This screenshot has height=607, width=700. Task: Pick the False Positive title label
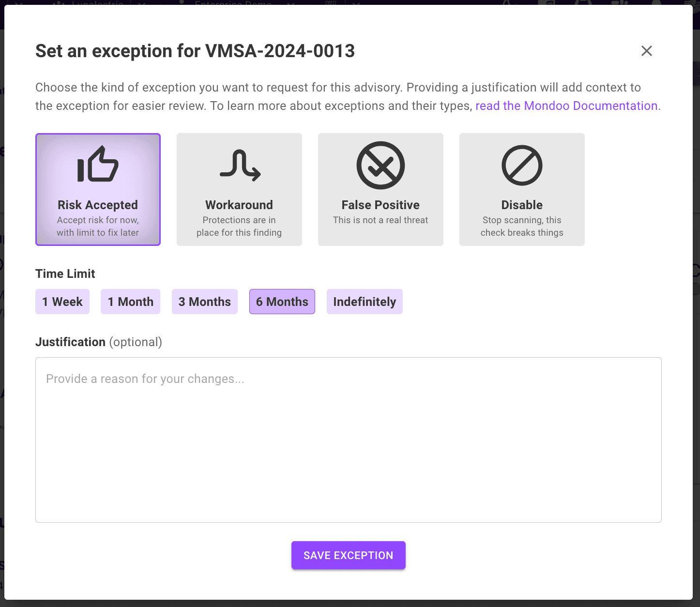pos(380,205)
